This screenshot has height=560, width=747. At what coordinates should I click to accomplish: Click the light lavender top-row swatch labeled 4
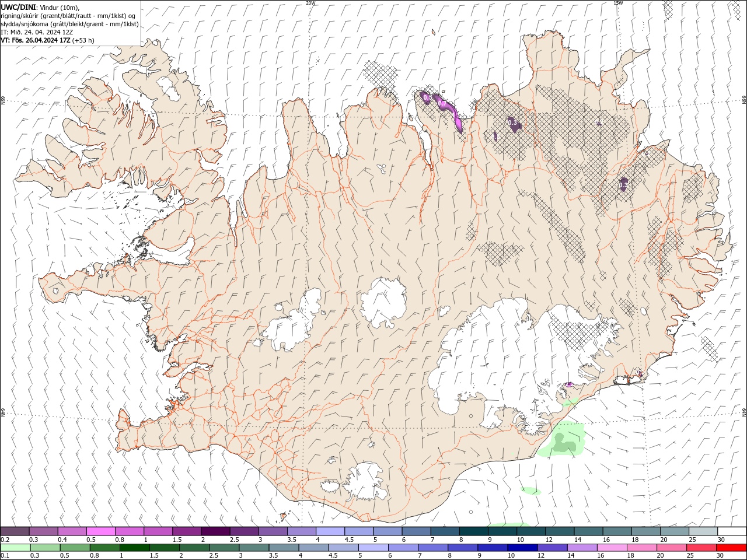coord(330,531)
